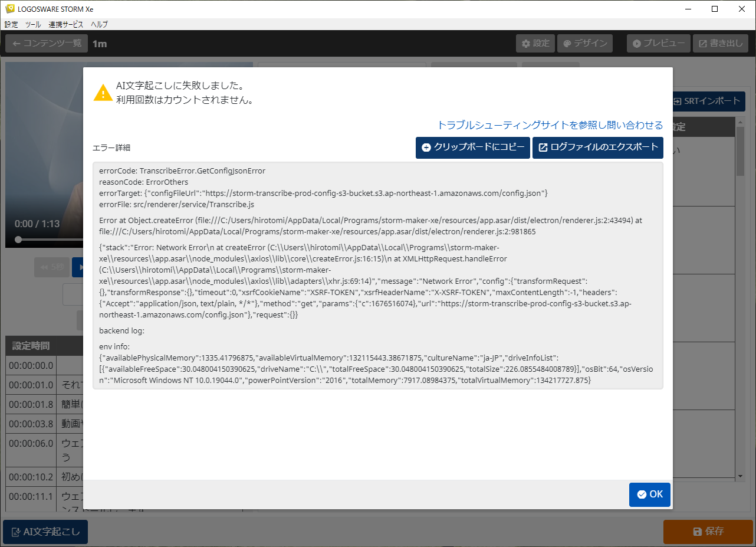Export the log file
Image resolution: width=756 pixels, height=547 pixels.
coord(597,148)
